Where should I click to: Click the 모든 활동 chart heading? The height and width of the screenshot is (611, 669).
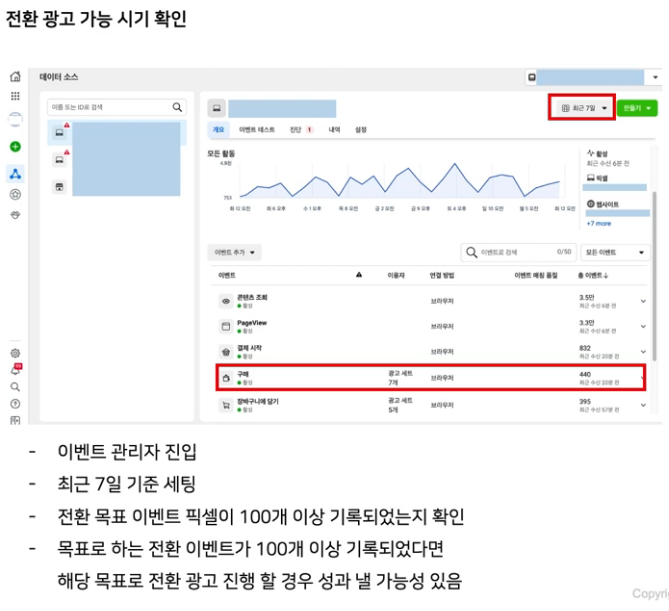pos(221,154)
